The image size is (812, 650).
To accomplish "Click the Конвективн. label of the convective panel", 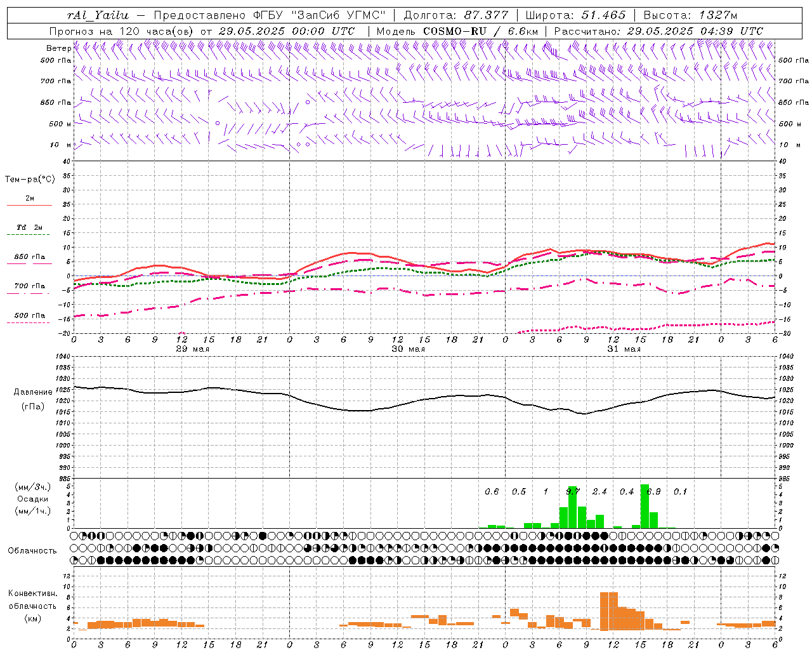I will (x=33, y=594).
